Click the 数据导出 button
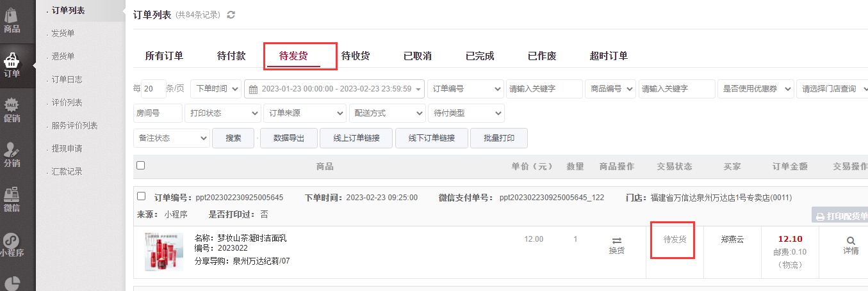Screen dimensions: 868x291 point(289,138)
